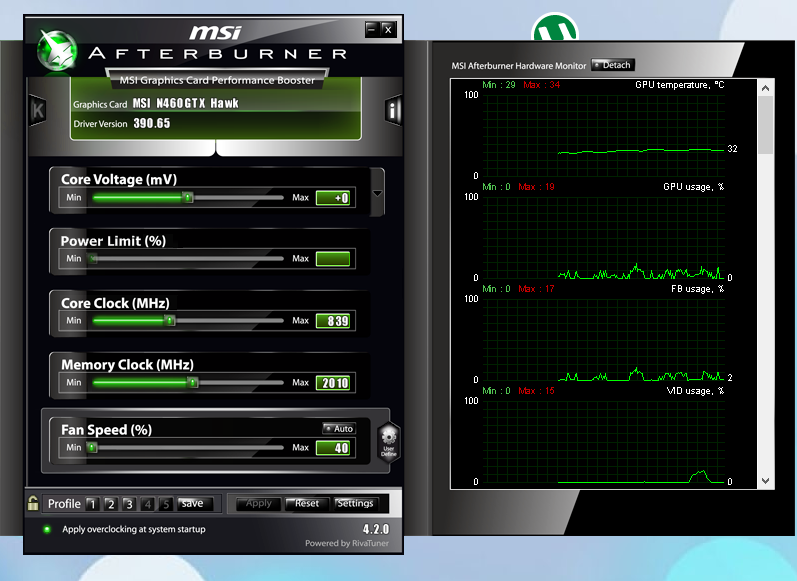The width and height of the screenshot is (797, 581).
Task: Select Profile slot 2
Action: pos(110,504)
